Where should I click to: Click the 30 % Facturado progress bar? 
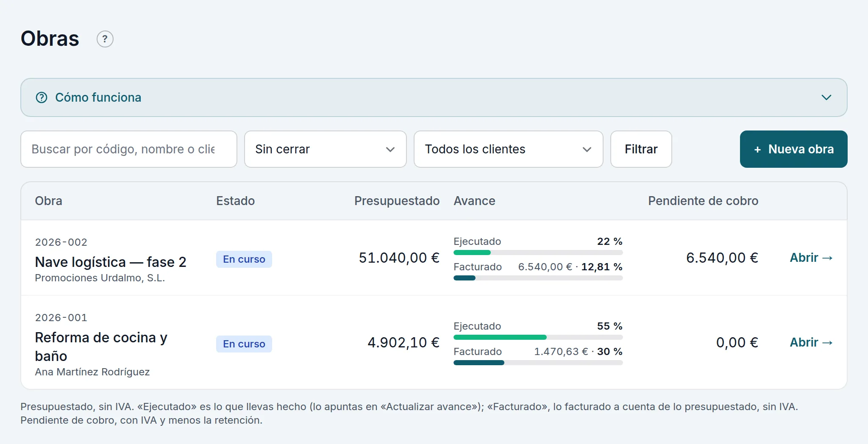[538, 363]
